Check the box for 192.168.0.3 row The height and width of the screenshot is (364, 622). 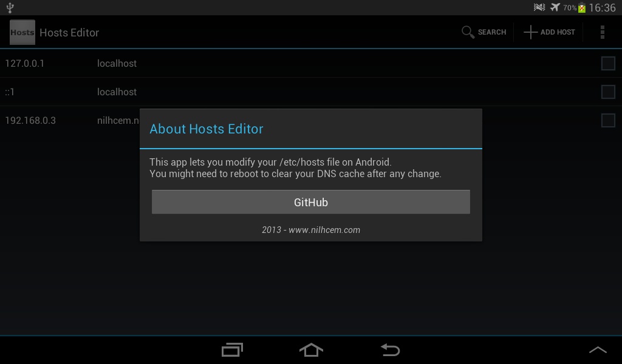click(607, 120)
